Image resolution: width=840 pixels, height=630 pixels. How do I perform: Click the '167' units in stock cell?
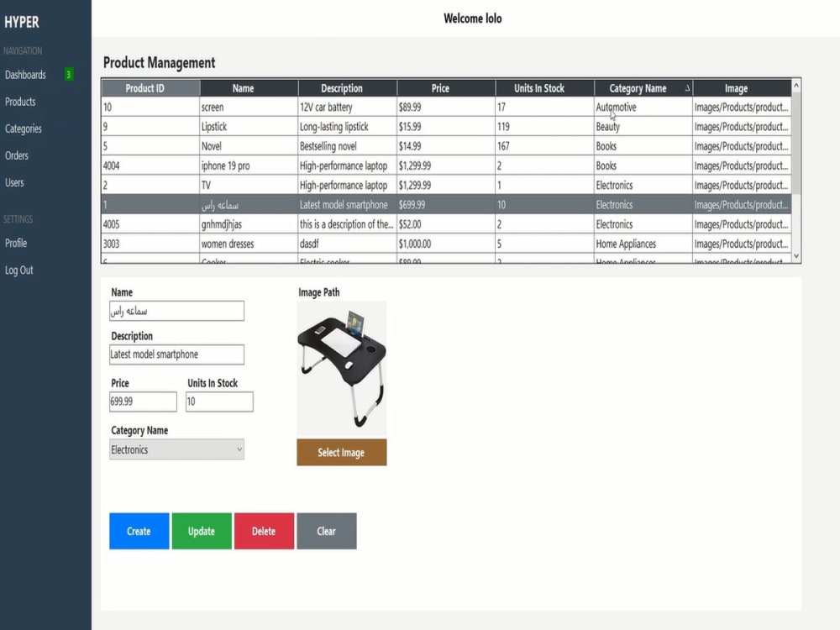point(545,146)
